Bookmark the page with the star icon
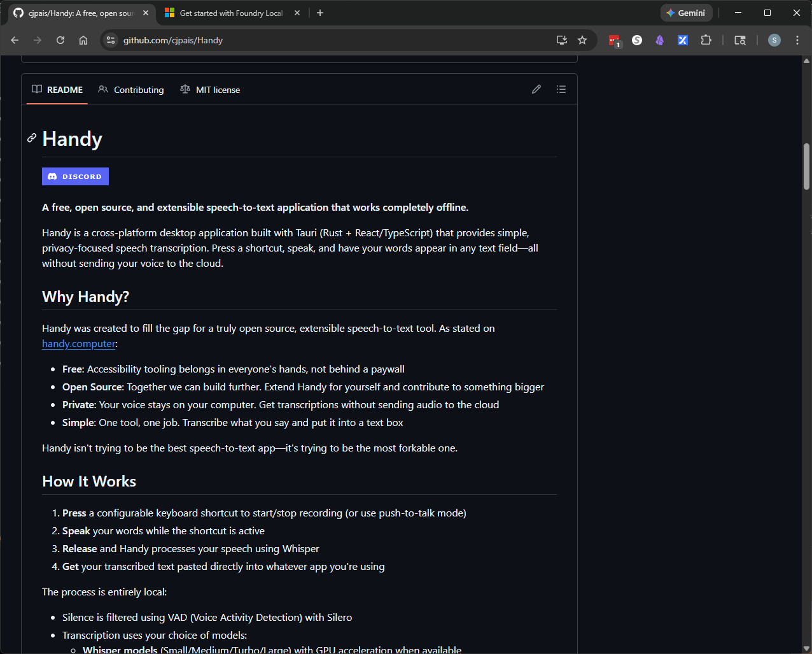This screenshot has width=812, height=654. 582,39
